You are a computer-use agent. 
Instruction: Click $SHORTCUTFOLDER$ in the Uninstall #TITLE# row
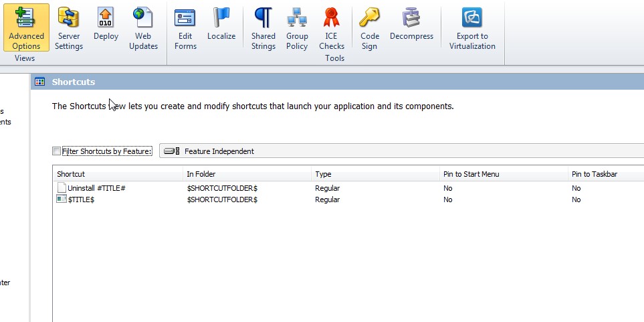(x=222, y=188)
